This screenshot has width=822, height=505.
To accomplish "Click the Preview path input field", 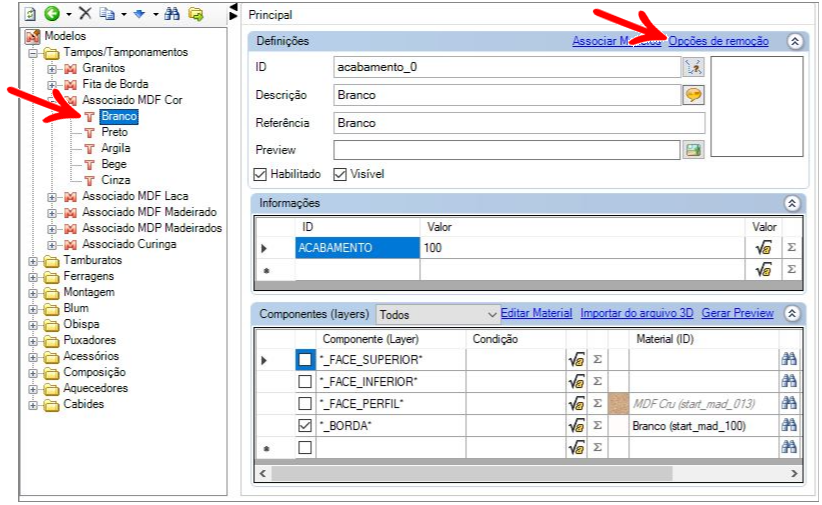I will [507, 150].
